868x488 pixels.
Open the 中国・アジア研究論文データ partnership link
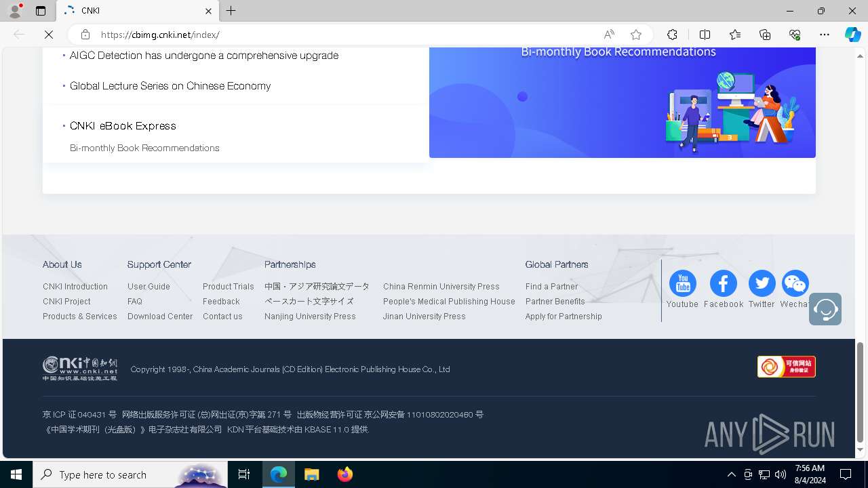click(317, 287)
